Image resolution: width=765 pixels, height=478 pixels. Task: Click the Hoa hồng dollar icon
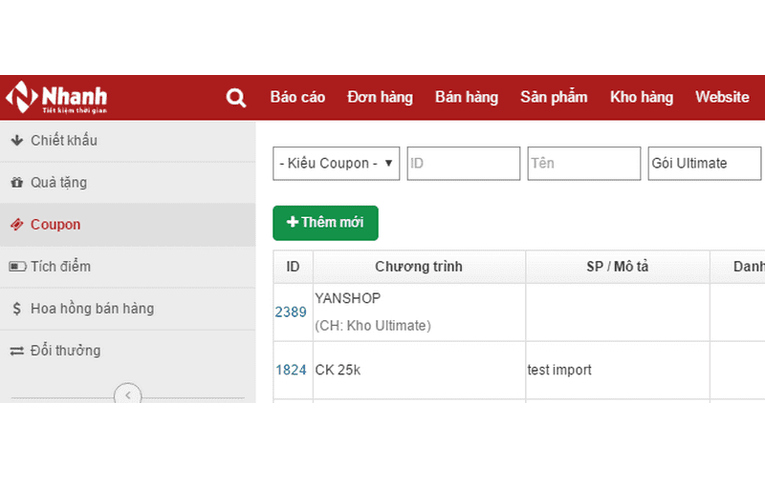click(x=17, y=308)
